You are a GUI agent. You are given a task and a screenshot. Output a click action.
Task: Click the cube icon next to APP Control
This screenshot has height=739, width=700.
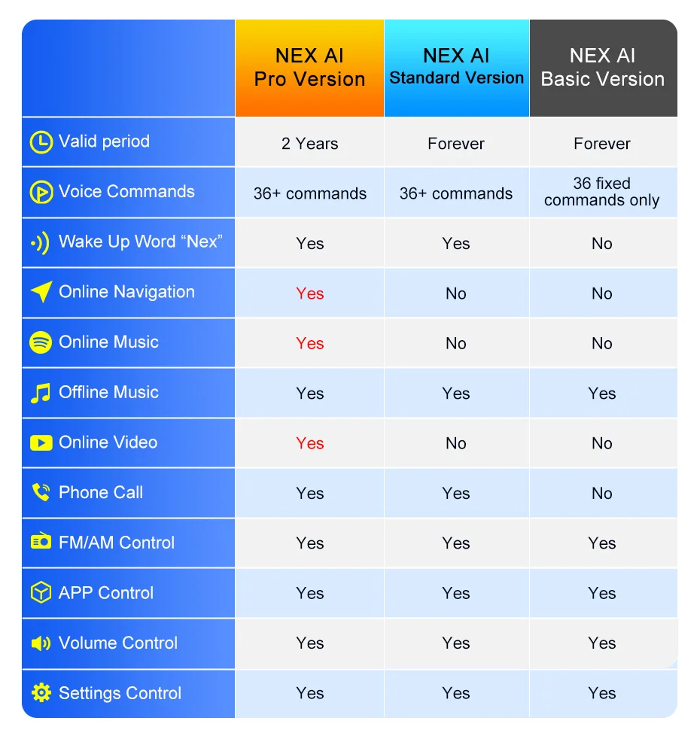pyautogui.click(x=41, y=592)
